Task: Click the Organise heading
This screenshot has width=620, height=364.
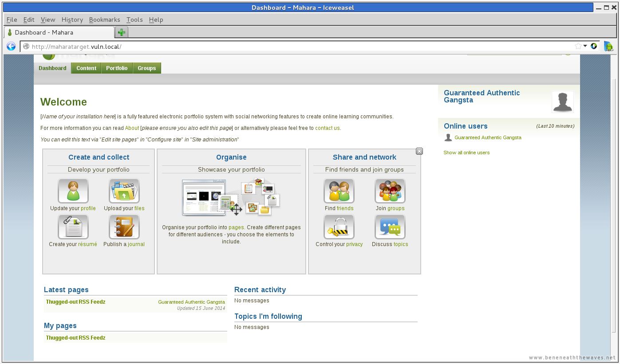Action: click(x=231, y=157)
